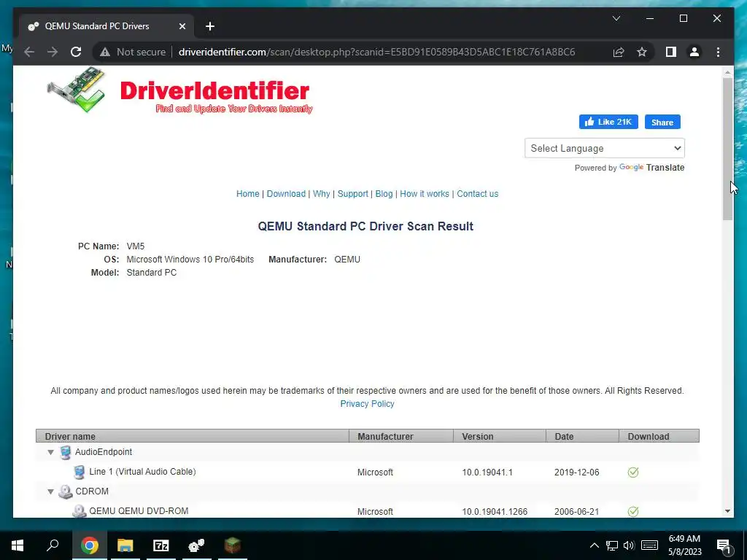Click the scrollbar down arrow

727,511
